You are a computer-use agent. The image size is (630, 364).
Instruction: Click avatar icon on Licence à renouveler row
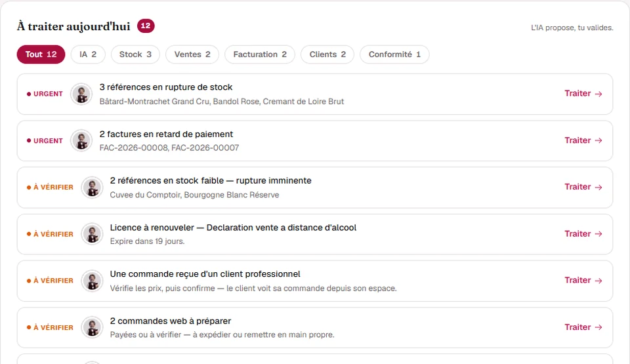(x=92, y=234)
